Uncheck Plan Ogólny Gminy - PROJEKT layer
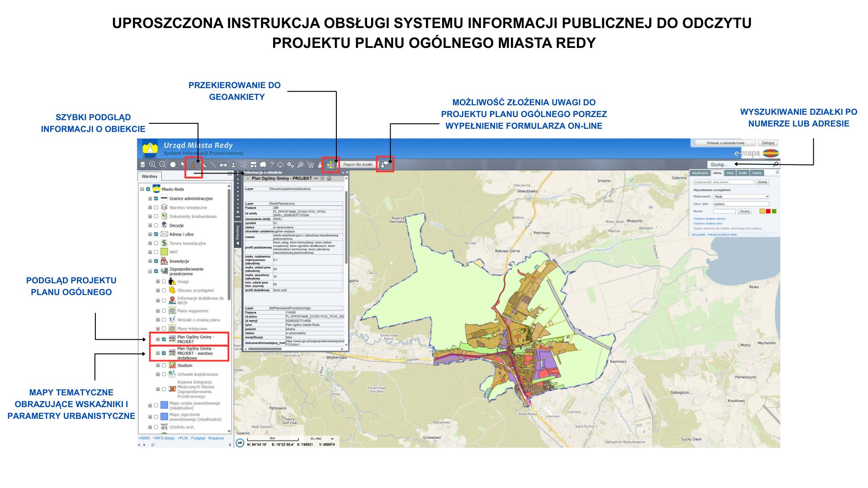This screenshot has height=488, width=868. 164,339
